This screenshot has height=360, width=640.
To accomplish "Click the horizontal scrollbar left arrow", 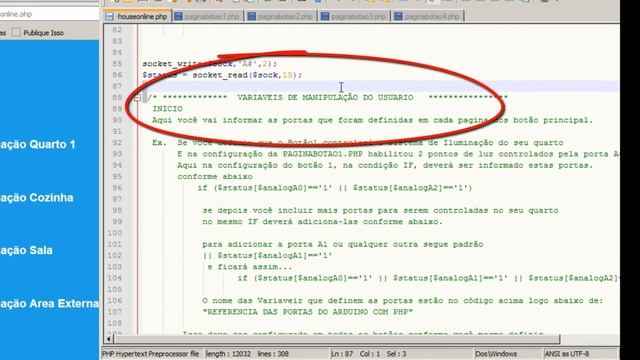I will pos(109,339).
